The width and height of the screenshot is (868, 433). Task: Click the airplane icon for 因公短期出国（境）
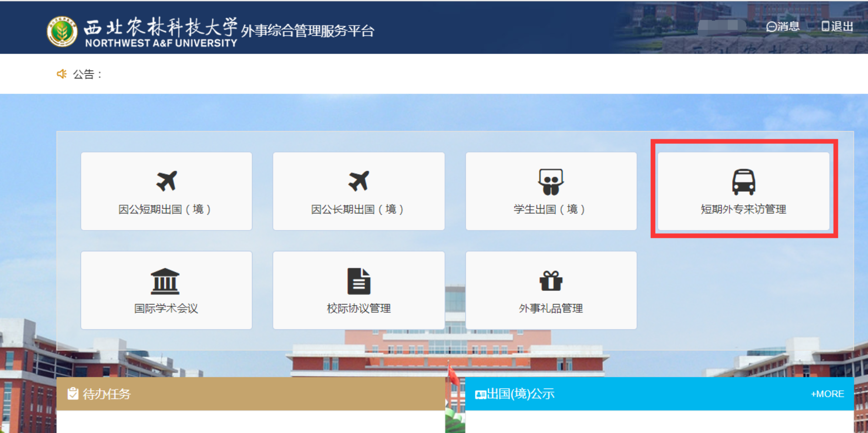click(x=166, y=181)
